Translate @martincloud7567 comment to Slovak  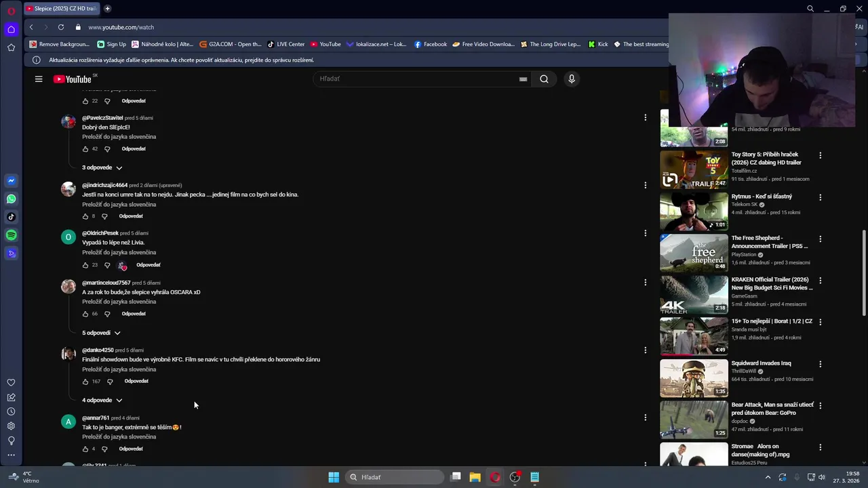(x=119, y=302)
